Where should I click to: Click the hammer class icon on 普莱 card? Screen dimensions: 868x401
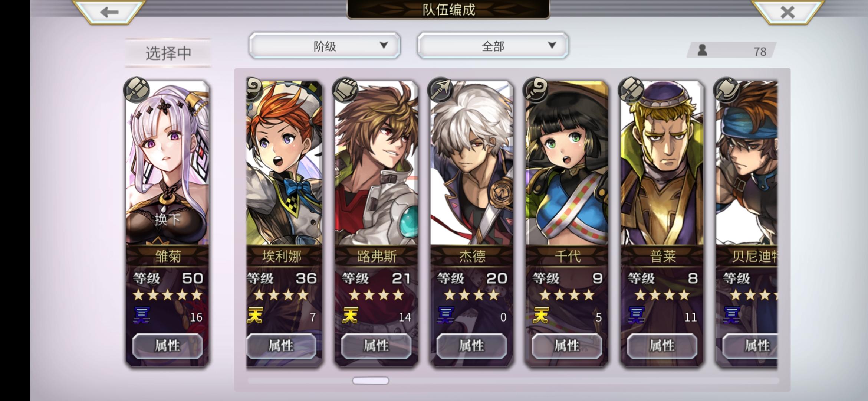631,90
